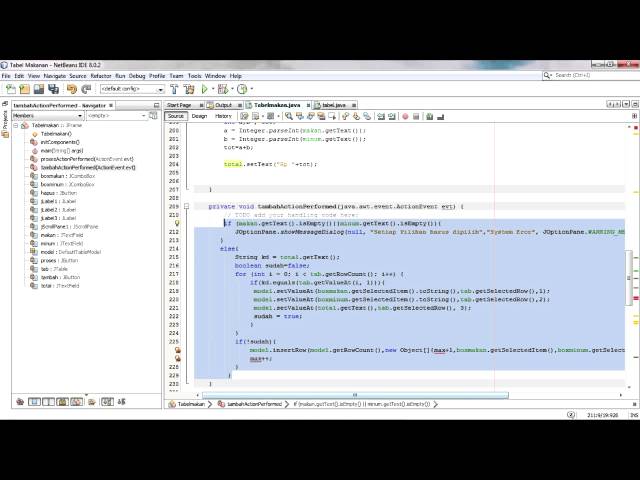Click the editor vertical scrollbar thumb
The image size is (640, 480).
tap(629, 278)
